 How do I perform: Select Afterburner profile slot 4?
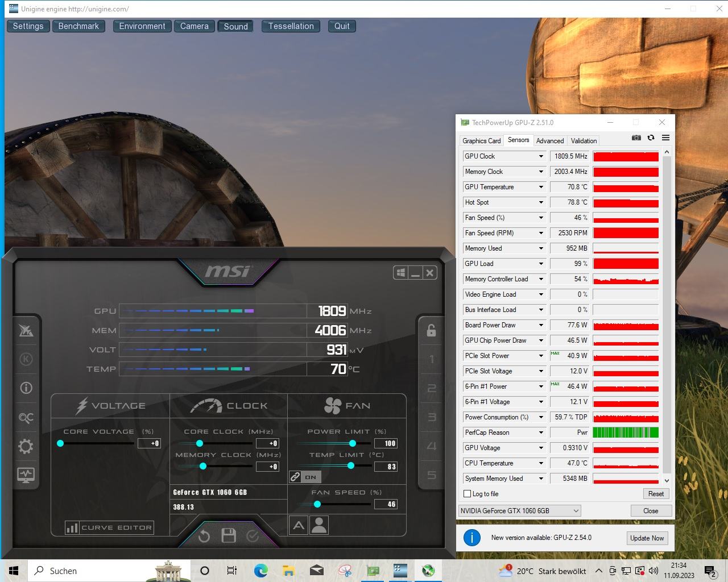[x=431, y=446]
